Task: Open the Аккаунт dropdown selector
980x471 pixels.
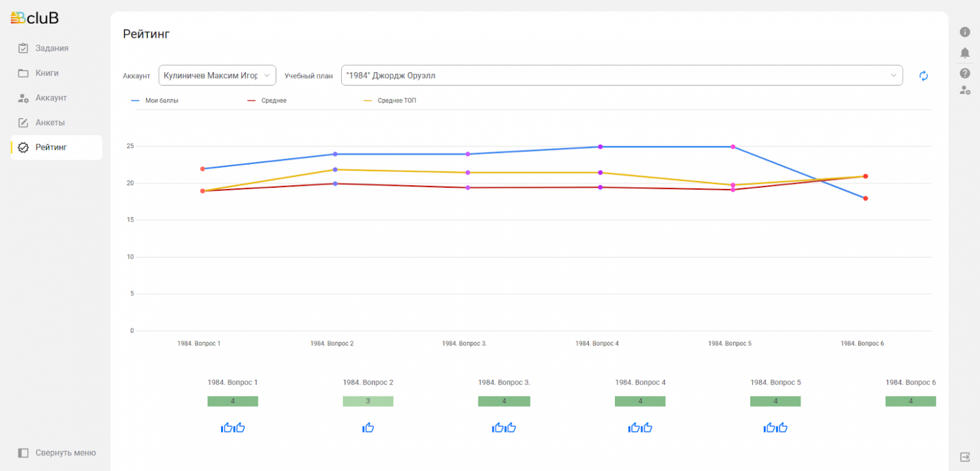Action: coord(217,75)
